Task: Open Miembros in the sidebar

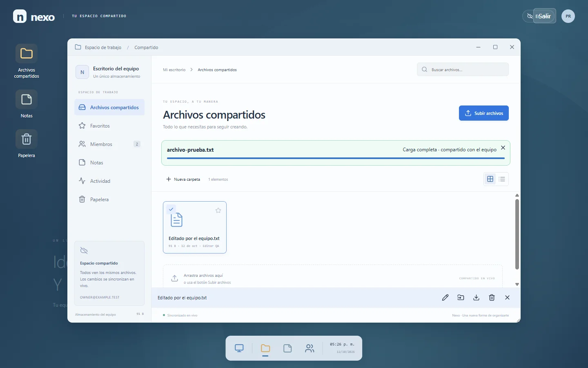Action: [x=109, y=144]
